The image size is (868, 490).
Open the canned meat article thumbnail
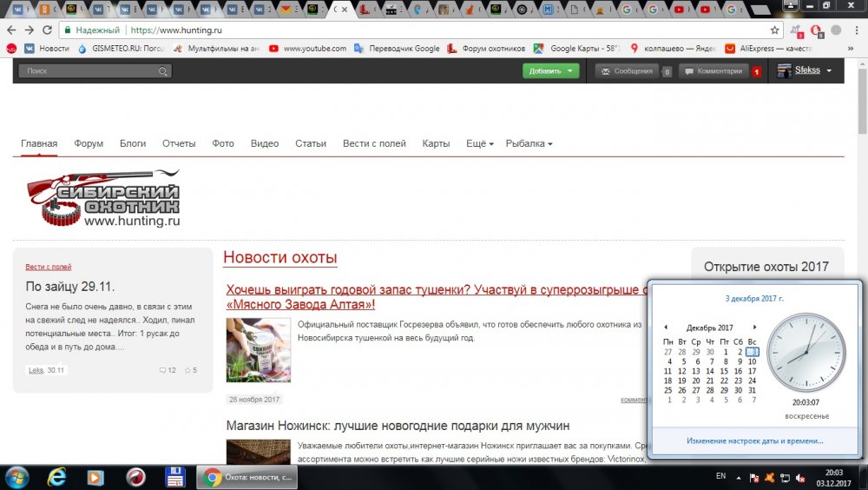258,350
